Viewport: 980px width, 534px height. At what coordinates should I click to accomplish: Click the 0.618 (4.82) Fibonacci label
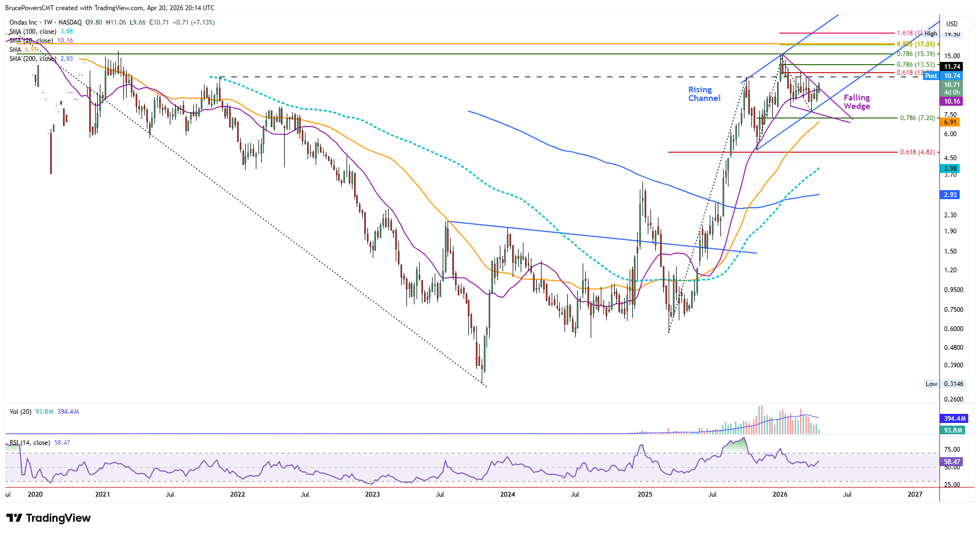(918, 152)
